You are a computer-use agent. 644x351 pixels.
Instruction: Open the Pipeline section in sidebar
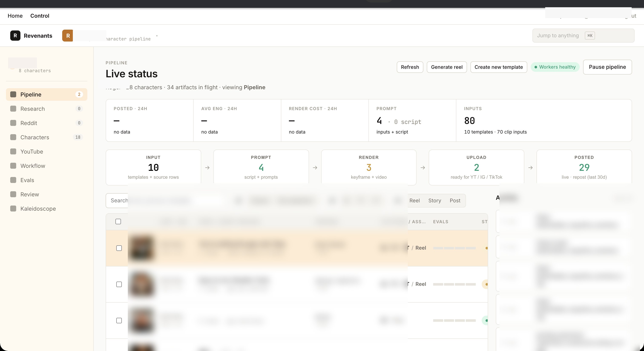(46, 94)
